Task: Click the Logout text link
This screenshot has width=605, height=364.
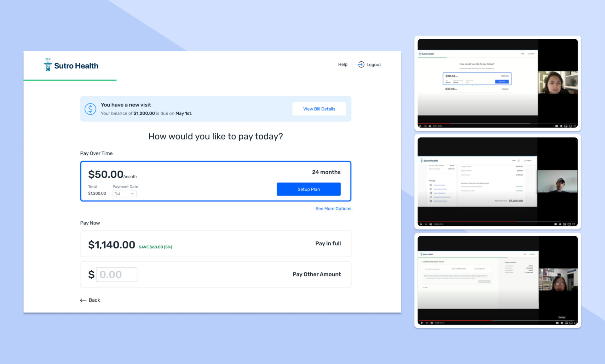Action: [374, 65]
